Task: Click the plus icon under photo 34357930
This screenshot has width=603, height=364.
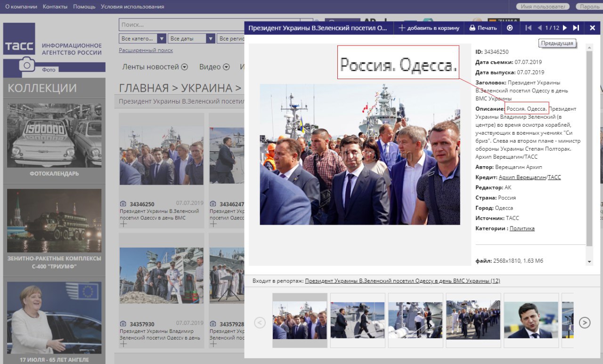Action: [x=123, y=344]
